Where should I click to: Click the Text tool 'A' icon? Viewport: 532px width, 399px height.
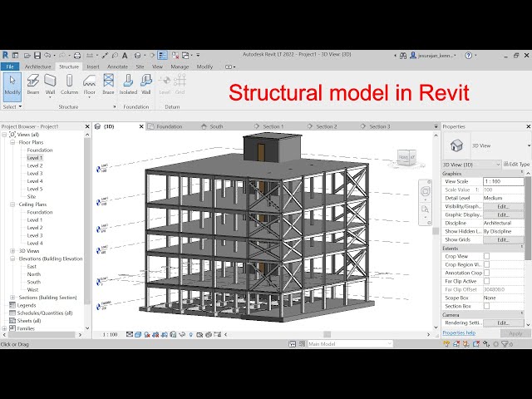[125, 56]
